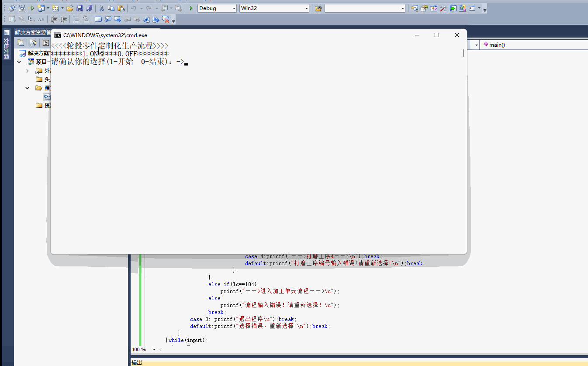The width and height of the screenshot is (588, 366).
Task: Open the Command Window toolbar icon
Action: click(472, 8)
